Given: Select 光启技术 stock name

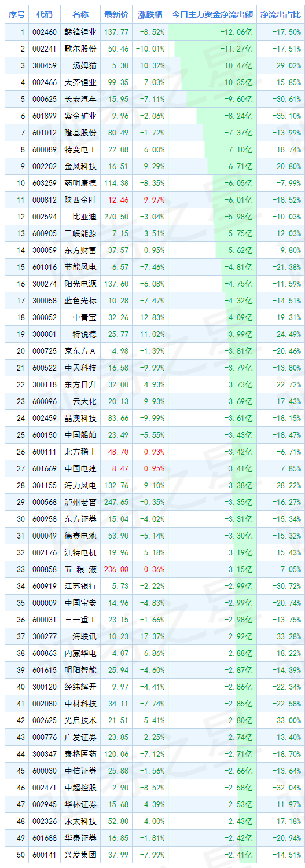Looking at the screenshot, I should click(80, 720).
